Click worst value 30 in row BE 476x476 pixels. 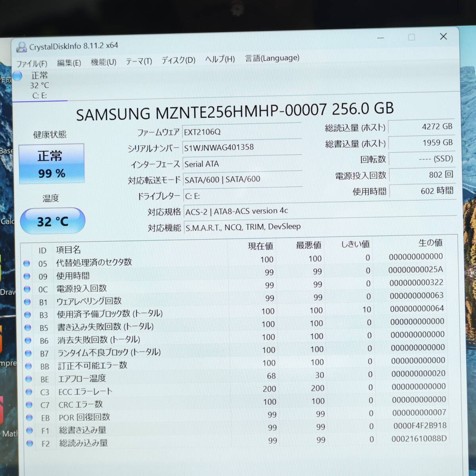(x=320, y=375)
